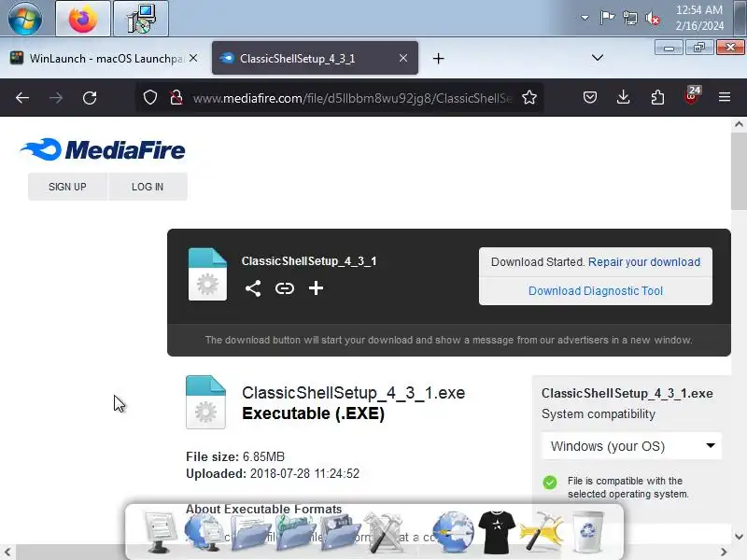Viewport: 747px width, 560px height.
Task: Open the yellow hammer tool icon in the dock
Action: click(x=543, y=531)
